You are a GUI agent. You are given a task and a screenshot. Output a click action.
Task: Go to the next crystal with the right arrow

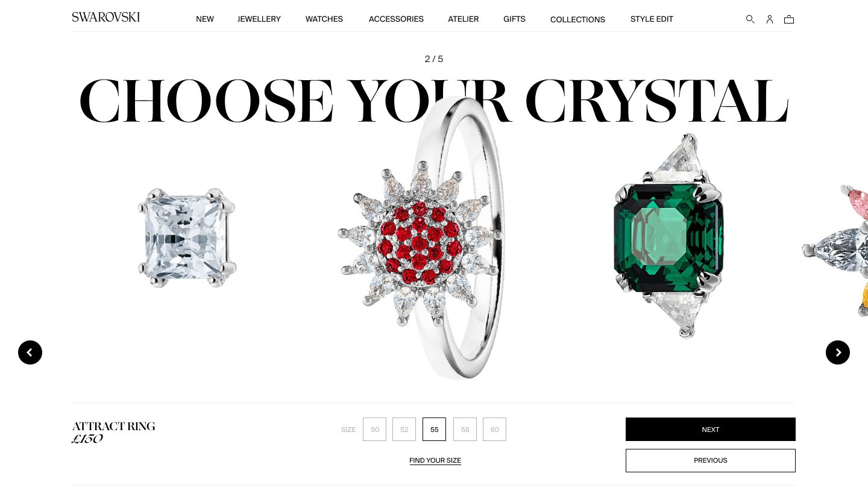click(x=838, y=352)
